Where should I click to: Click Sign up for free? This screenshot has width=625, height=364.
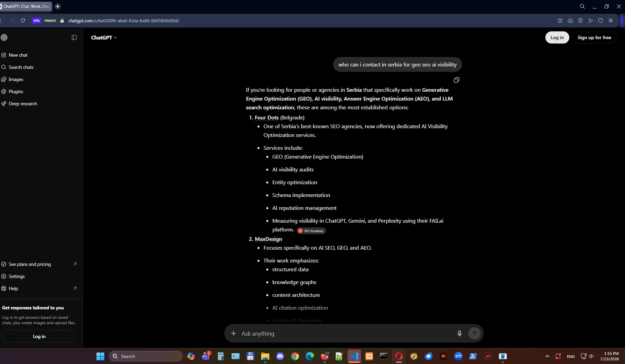pos(594,37)
